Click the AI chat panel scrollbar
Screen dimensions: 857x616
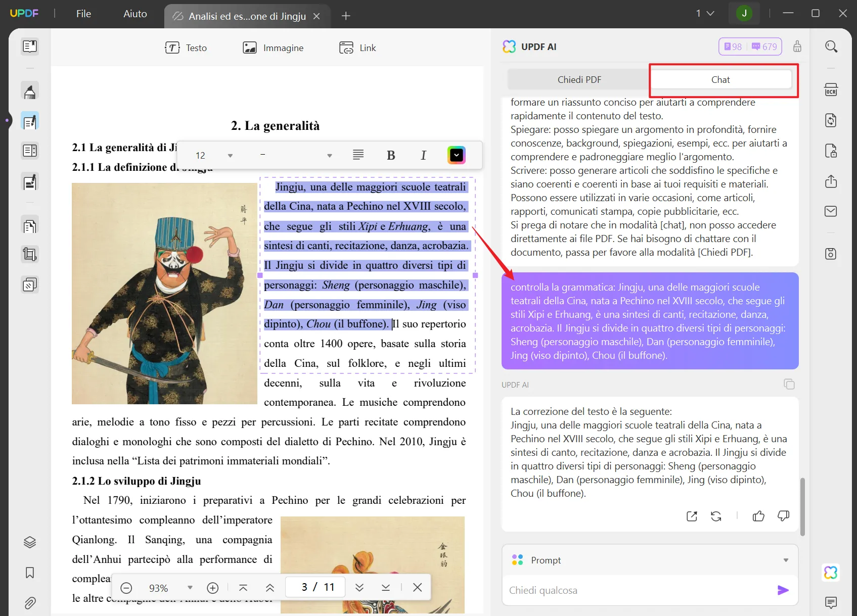(x=802, y=506)
